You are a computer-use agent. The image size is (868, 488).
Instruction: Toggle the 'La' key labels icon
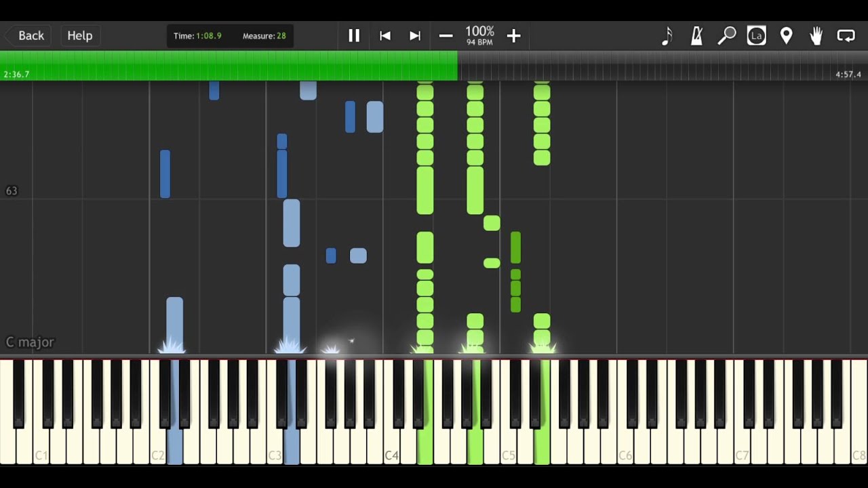point(756,36)
